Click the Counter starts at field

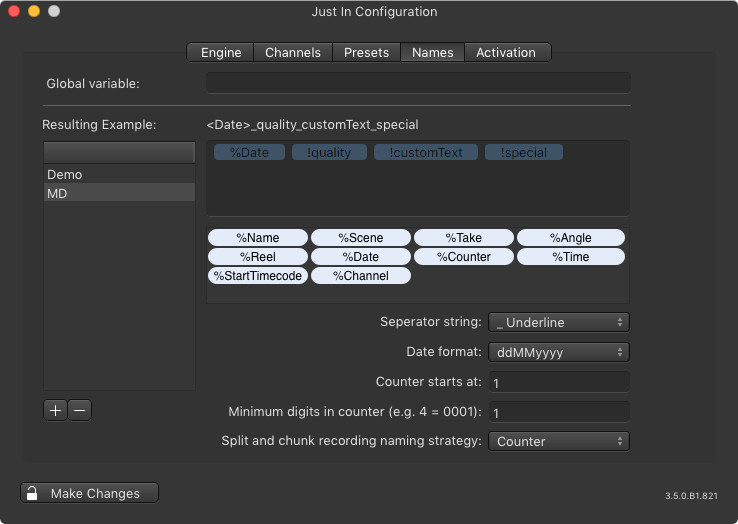[x=559, y=382]
